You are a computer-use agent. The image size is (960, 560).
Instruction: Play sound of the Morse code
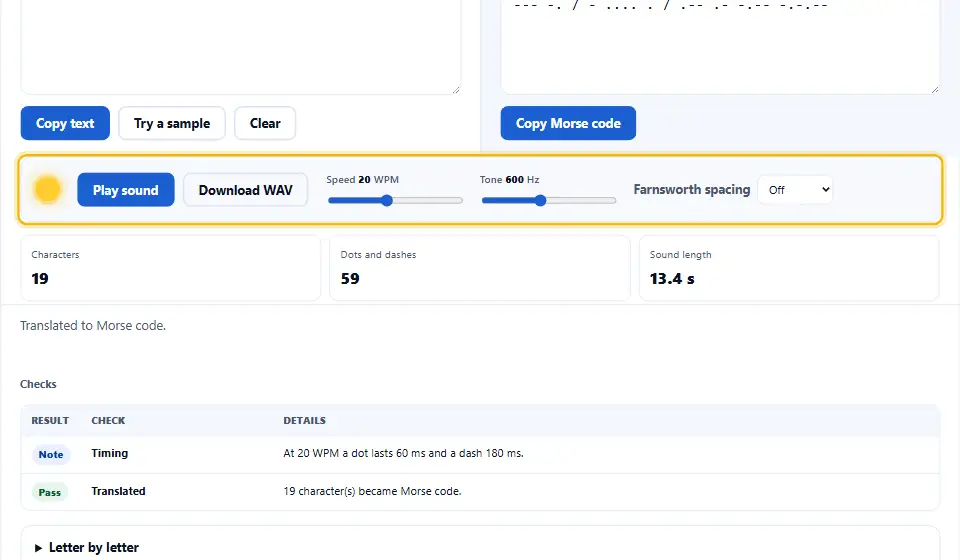(x=126, y=190)
